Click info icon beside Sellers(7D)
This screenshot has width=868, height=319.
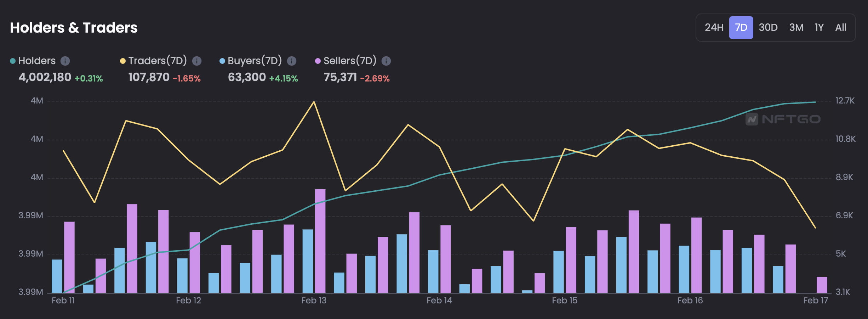[386, 61]
